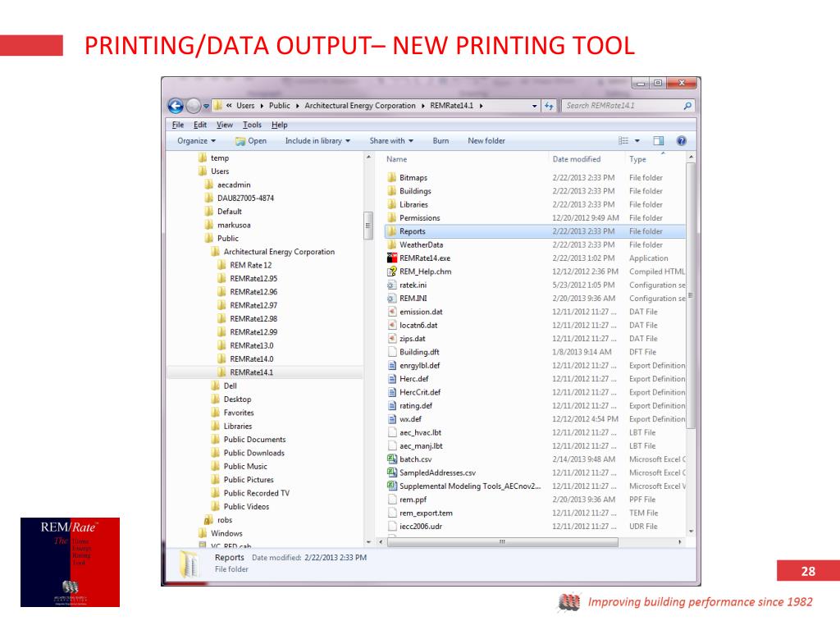The image size is (840, 630).
Task: Click the Back navigation arrow
Action: click(176, 106)
